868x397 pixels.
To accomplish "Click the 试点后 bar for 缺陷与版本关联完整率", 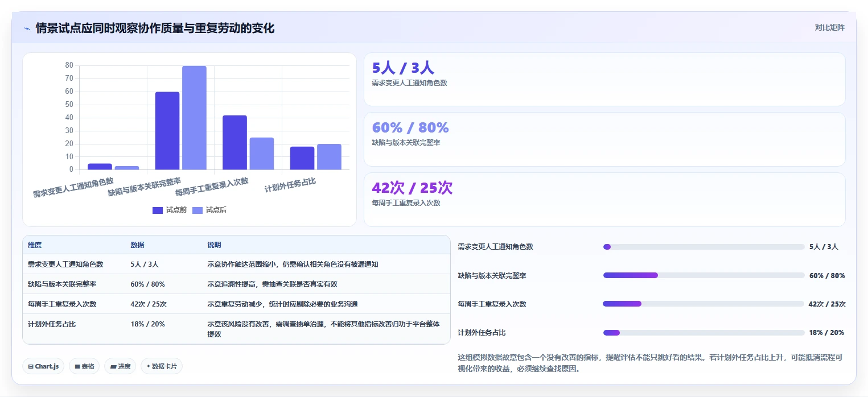I will coord(194,118).
